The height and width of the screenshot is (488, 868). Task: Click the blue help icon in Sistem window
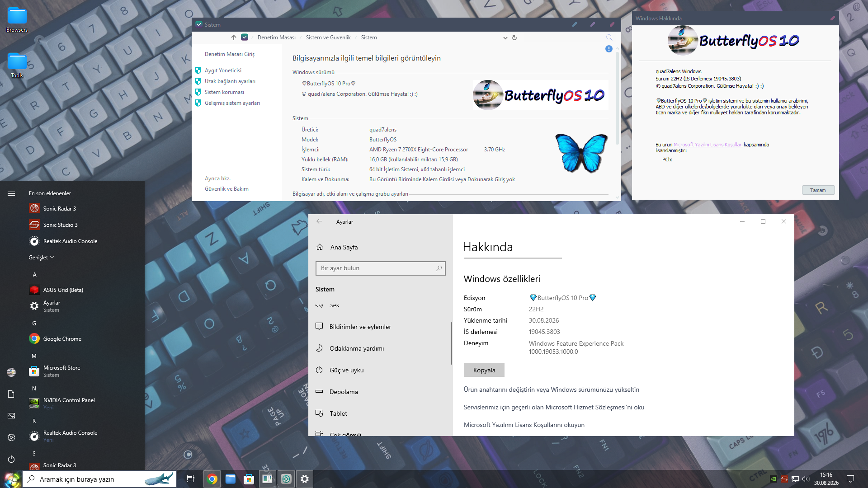click(609, 49)
